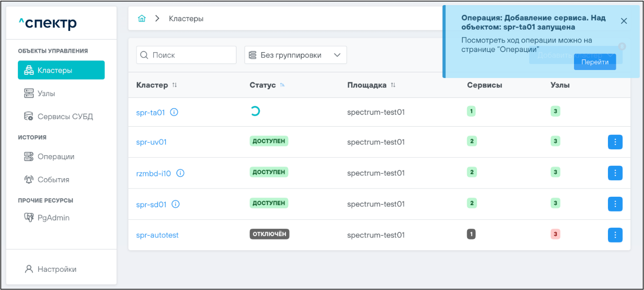Click info icon next to spr-ta01
The image size is (644, 290).
[x=174, y=112]
